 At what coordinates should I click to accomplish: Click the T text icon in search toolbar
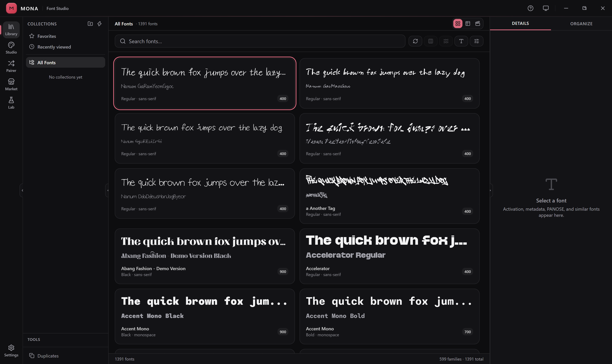(x=461, y=41)
